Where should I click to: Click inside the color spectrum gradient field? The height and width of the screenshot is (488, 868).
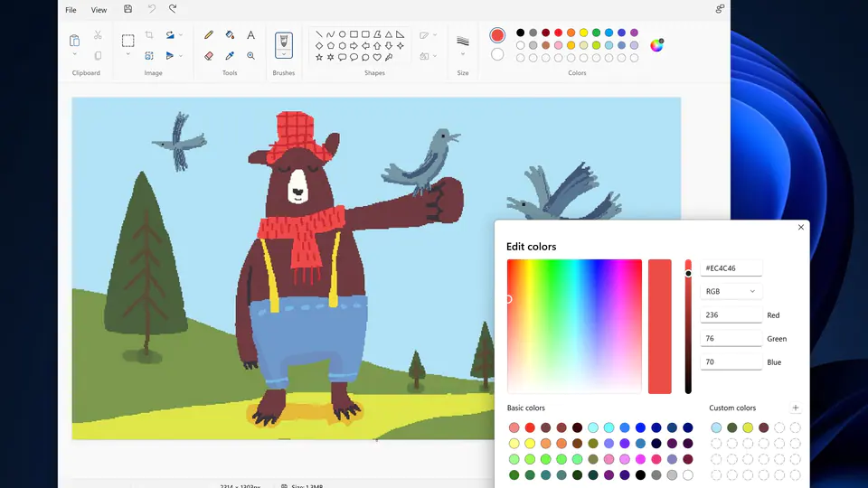[x=574, y=326]
